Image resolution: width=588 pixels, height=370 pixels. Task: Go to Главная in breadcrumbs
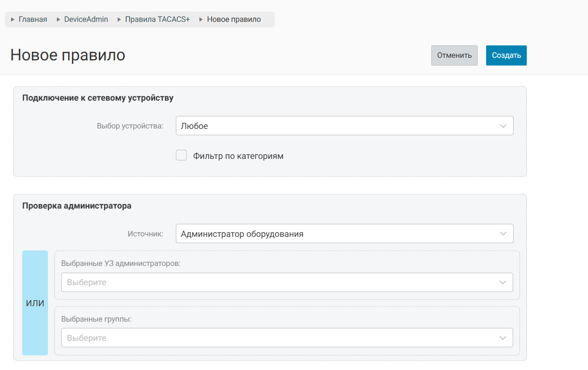pos(33,20)
